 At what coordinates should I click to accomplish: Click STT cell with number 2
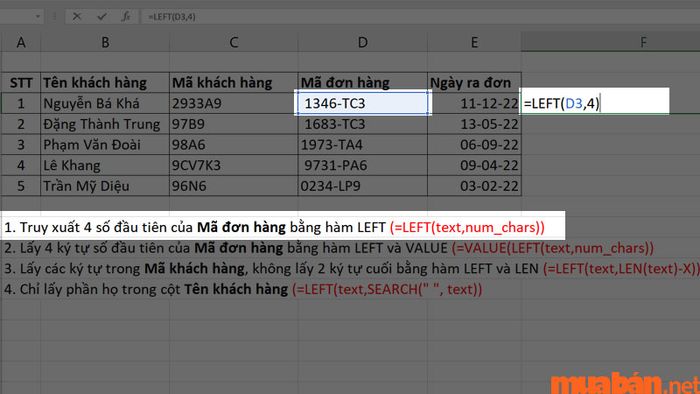[x=21, y=124]
